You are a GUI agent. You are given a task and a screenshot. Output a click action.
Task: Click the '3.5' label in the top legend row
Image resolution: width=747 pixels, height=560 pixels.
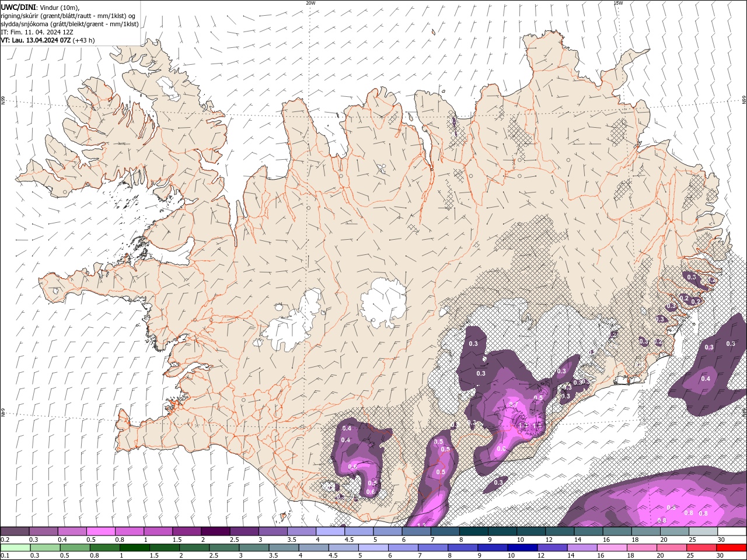pyautogui.click(x=292, y=540)
